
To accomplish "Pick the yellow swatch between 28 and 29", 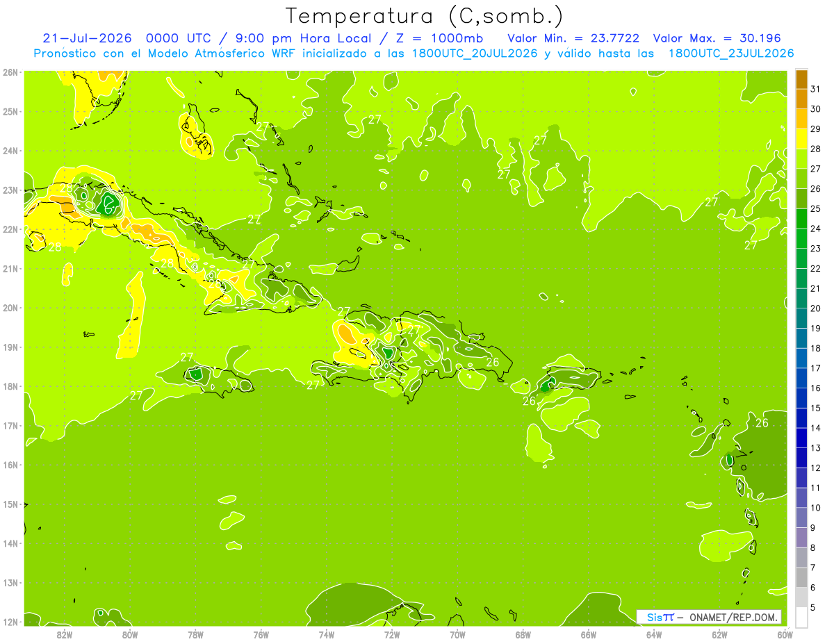I will (801, 138).
